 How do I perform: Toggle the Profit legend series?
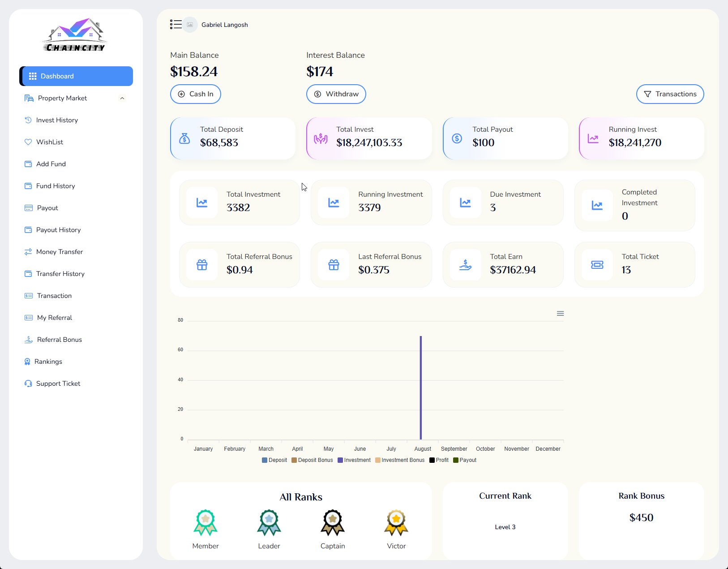[x=439, y=460]
